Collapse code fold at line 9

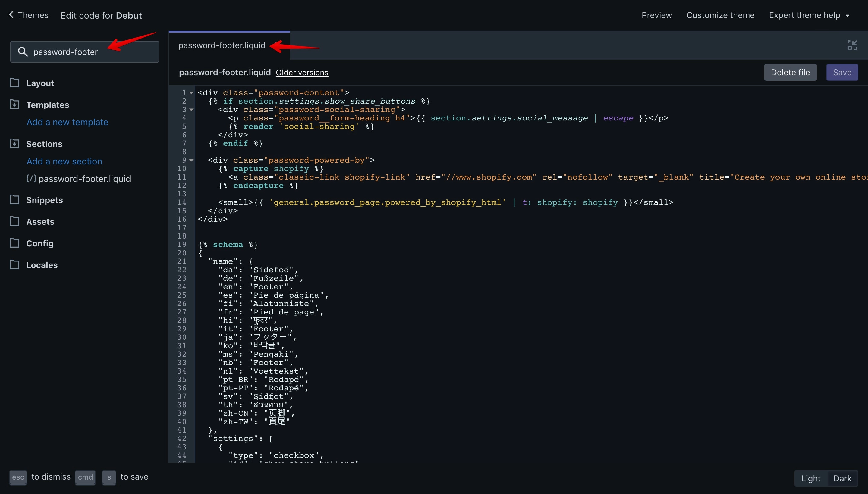pyautogui.click(x=191, y=160)
